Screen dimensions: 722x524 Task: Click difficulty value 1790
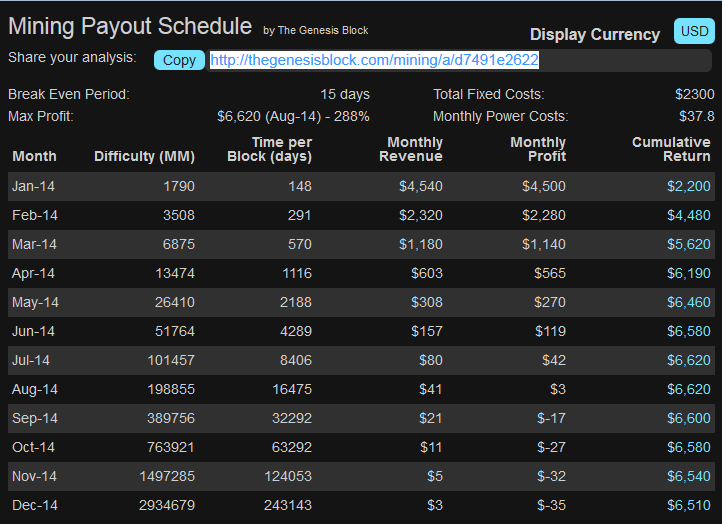(x=179, y=186)
